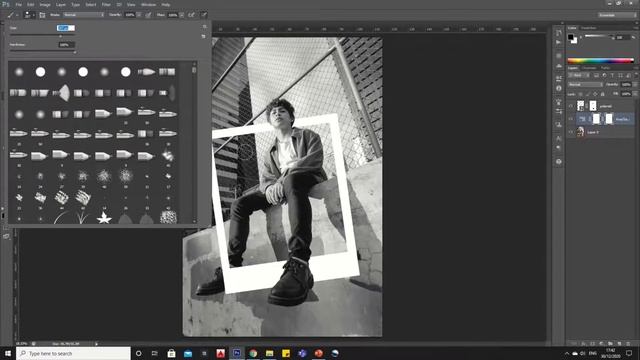The image size is (640, 360).
Task: Open Microsoft Store from taskbar
Action: (x=171, y=353)
